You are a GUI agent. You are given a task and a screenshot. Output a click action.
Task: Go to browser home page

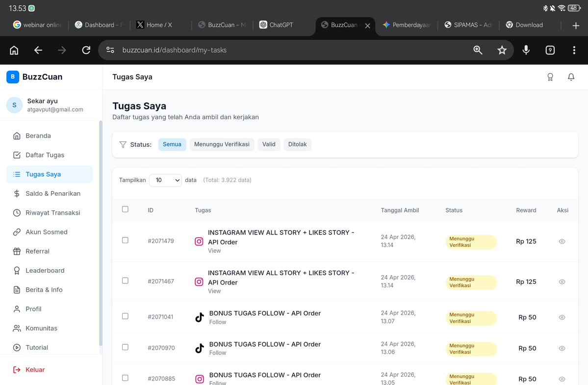coord(14,50)
